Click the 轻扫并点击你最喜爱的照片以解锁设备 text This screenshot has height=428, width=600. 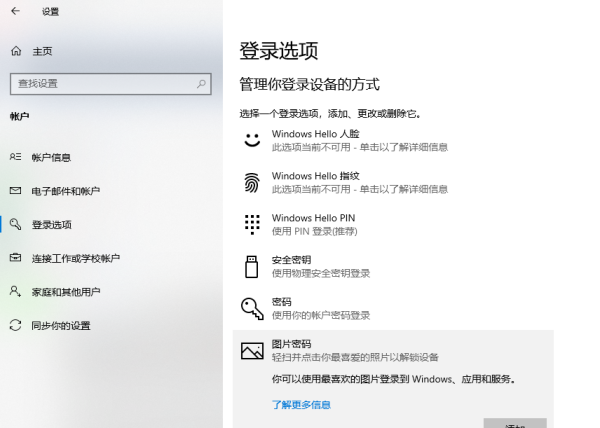click(355, 358)
